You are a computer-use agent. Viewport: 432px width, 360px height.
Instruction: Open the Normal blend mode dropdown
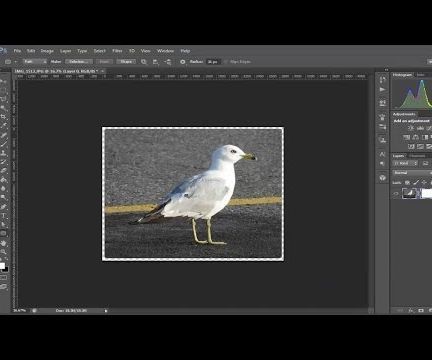(412, 173)
